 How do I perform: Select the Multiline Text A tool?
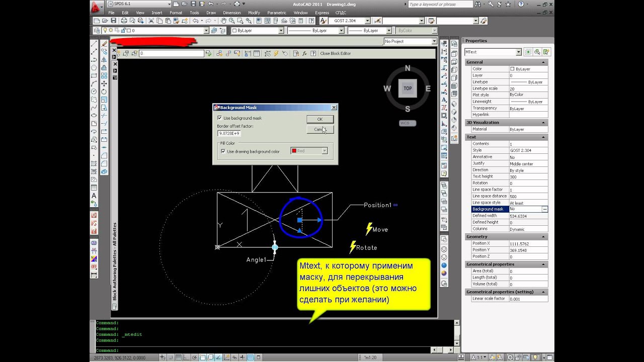coord(94,196)
